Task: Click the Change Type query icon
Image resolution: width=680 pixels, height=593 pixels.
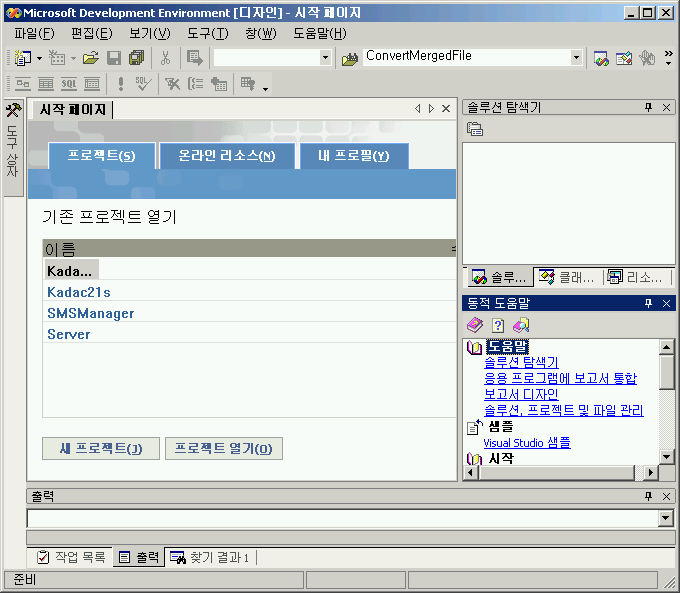Action: [x=248, y=83]
